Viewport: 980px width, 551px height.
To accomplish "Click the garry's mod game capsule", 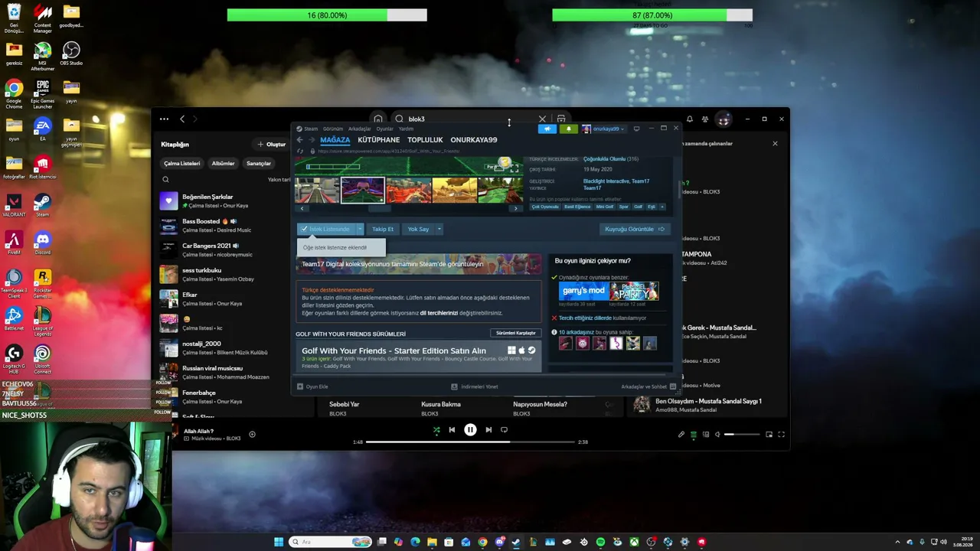I will tap(583, 291).
